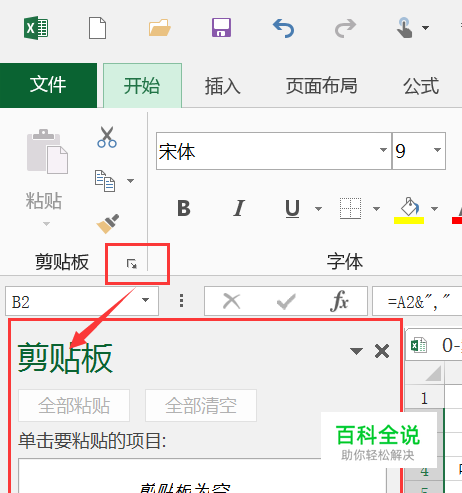The height and width of the screenshot is (493, 462).
Task: Cancel the formula entry with X
Action: point(231,301)
